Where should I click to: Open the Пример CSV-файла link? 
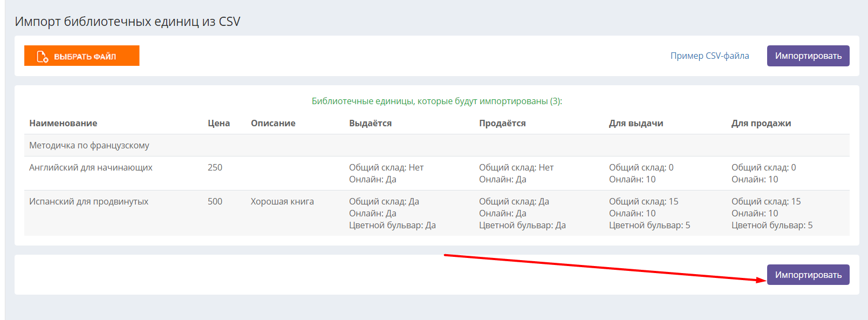pos(709,56)
